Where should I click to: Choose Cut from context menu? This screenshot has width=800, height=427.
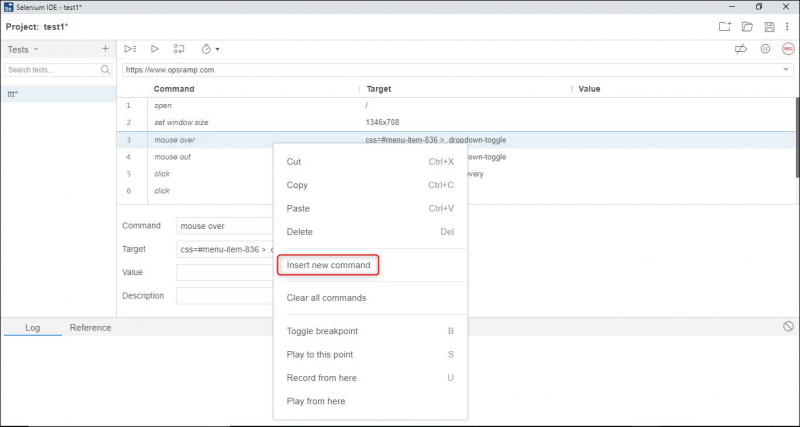coord(370,162)
